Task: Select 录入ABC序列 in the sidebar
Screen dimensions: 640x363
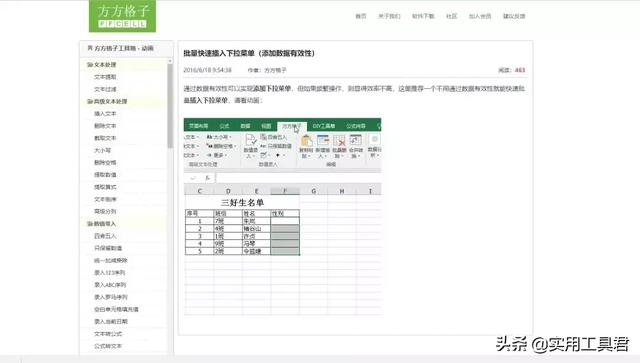Action: click(110, 285)
